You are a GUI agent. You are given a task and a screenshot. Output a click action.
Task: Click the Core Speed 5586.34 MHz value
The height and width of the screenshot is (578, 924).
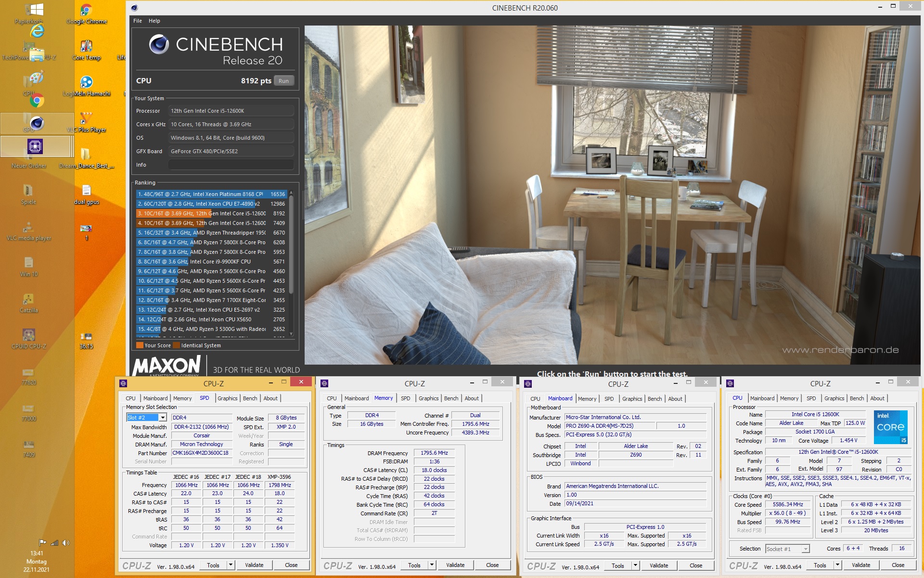pos(788,505)
